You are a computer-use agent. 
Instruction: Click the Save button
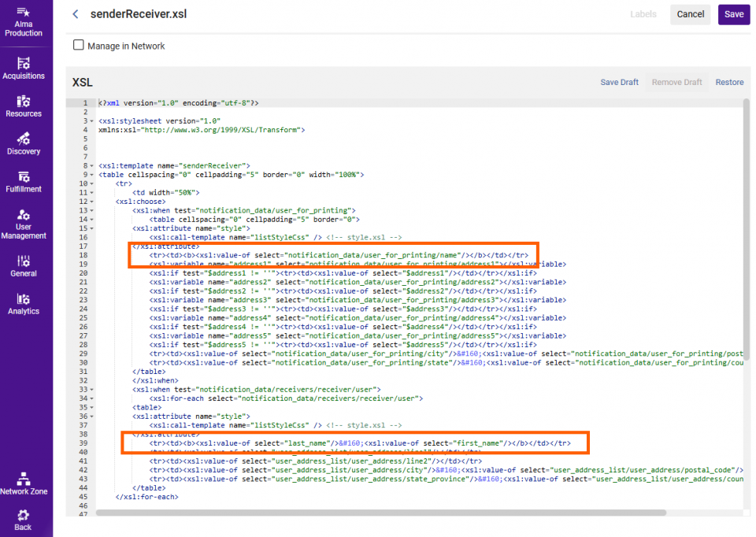(x=734, y=14)
